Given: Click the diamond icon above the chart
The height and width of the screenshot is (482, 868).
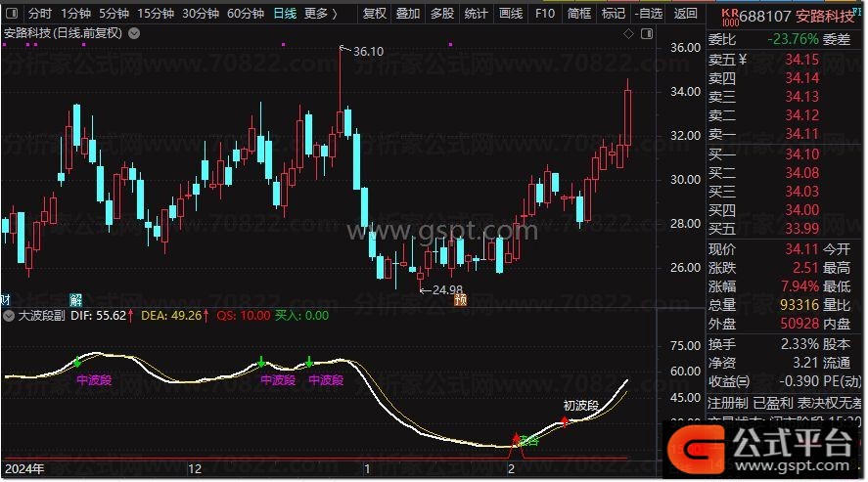Looking at the screenshot, I should click(628, 33).
